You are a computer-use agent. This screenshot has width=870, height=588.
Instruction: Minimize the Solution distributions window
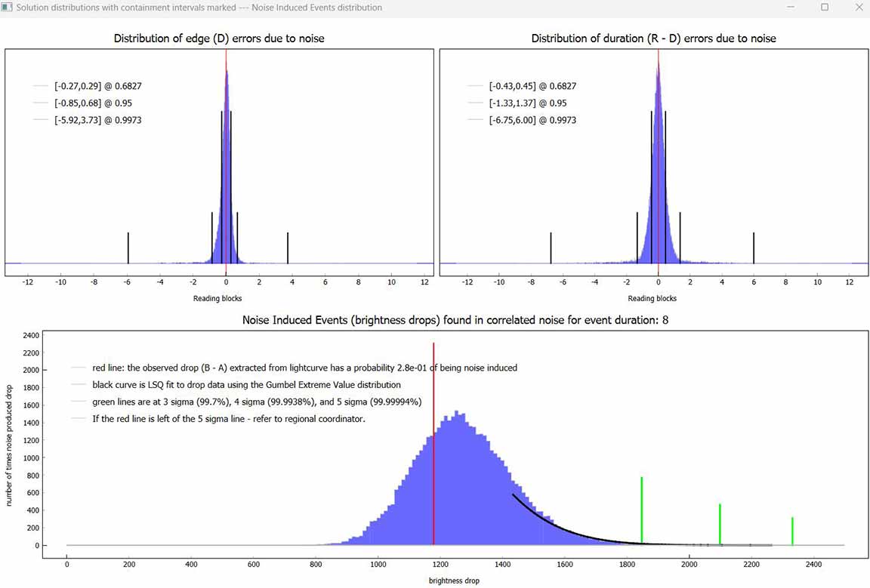click(x=791, y=8)
